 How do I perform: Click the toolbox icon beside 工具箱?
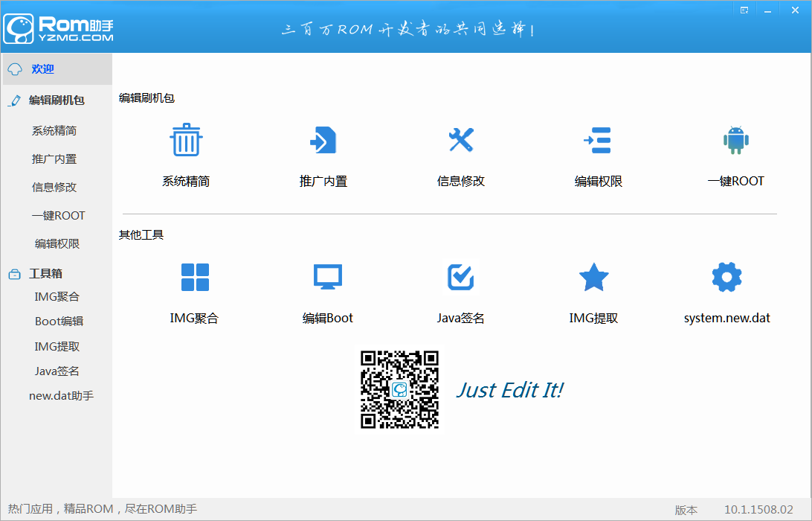pos(15,274)
